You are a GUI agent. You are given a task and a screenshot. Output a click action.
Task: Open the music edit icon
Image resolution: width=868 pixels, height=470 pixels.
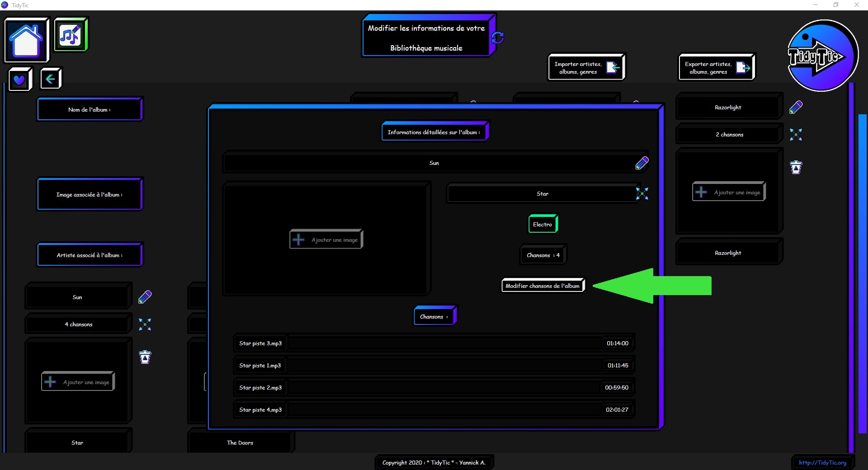click(x=71, y=35)
